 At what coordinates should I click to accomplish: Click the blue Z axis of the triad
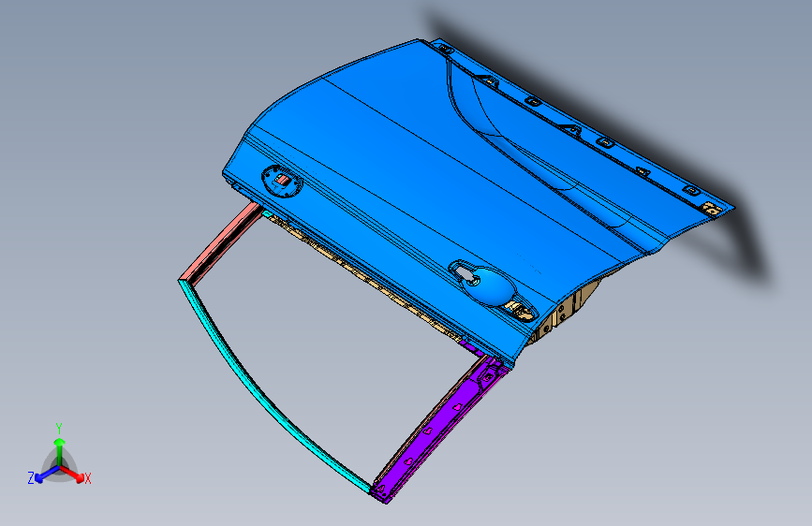[x=47, y=474]
